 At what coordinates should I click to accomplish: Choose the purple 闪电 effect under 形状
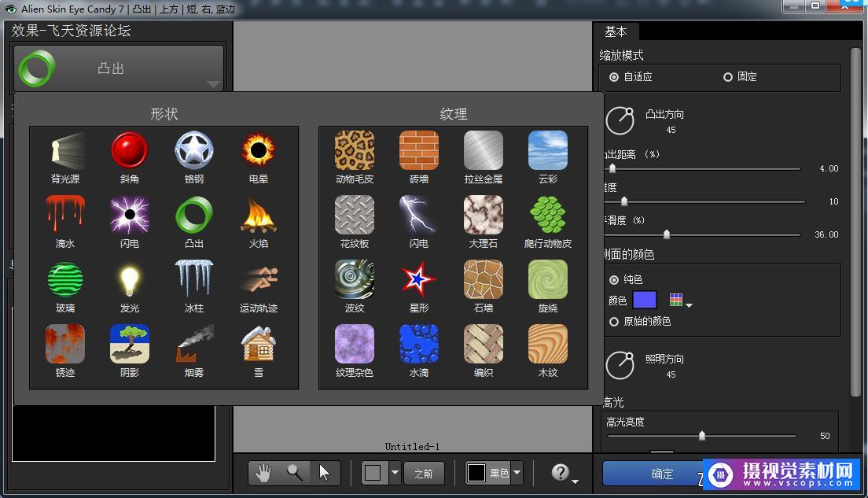[130, 222]
